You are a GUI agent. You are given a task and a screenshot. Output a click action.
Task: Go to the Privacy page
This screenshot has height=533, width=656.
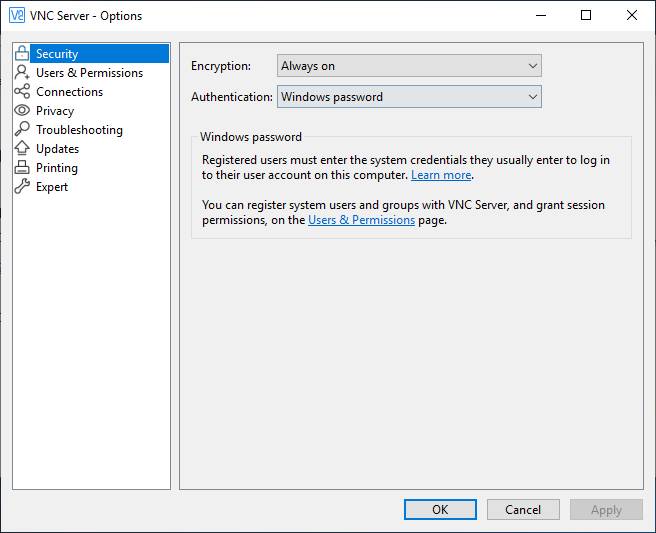click(55, 111)
